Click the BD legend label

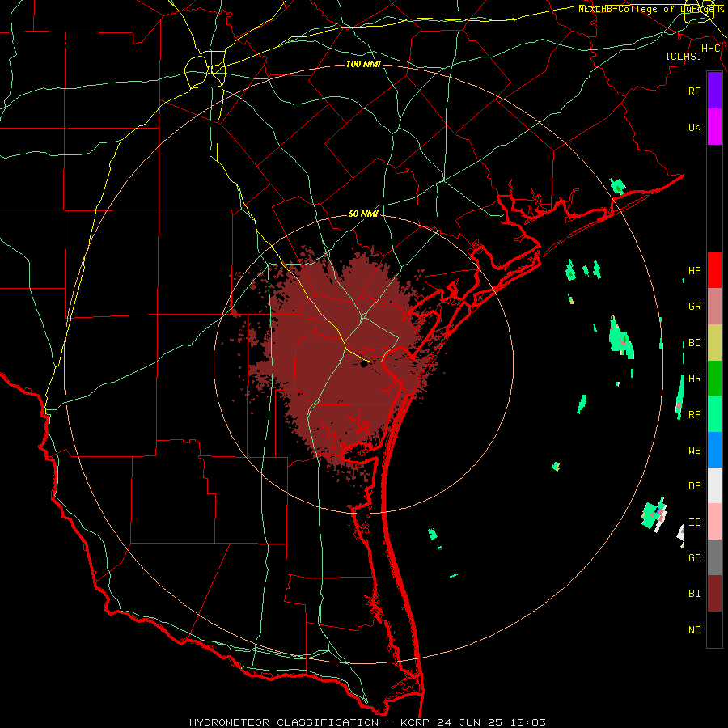tap(694, 343)
